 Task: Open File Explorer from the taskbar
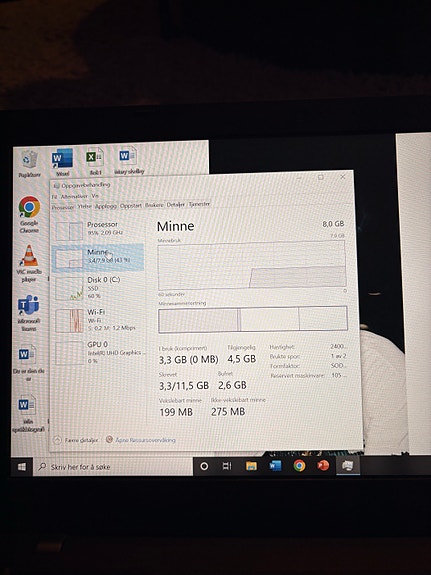(251, 466)
